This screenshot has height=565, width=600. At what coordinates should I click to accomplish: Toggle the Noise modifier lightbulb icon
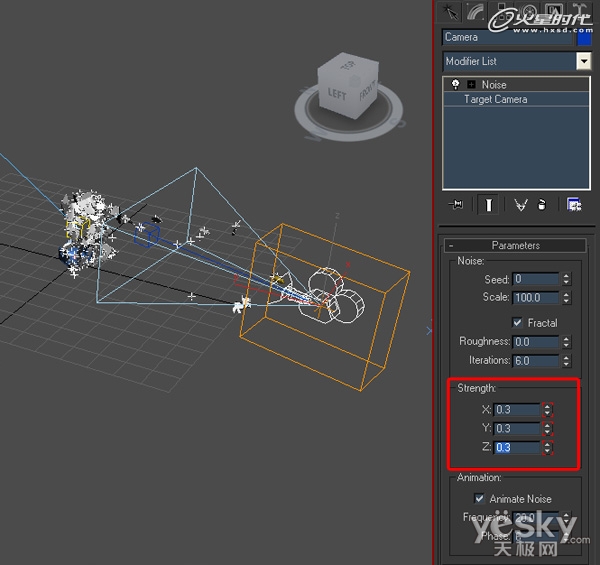coord(455,84)
